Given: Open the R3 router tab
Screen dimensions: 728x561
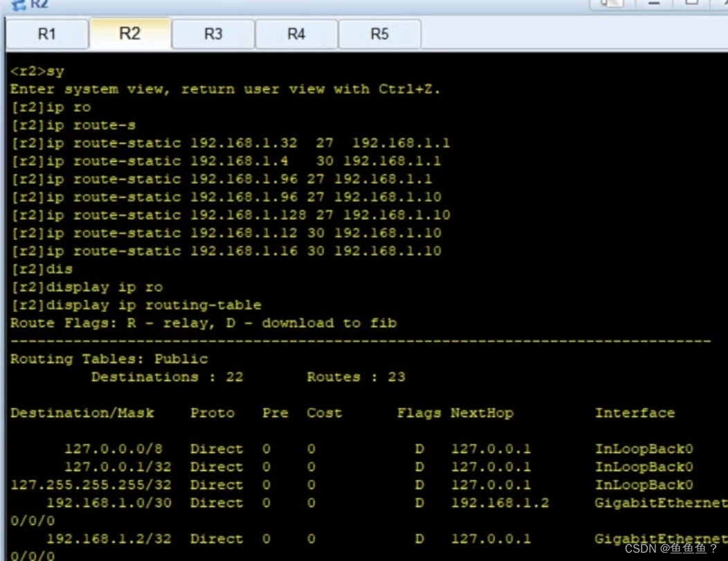Looking at the screenshot, I should point(213,34).
